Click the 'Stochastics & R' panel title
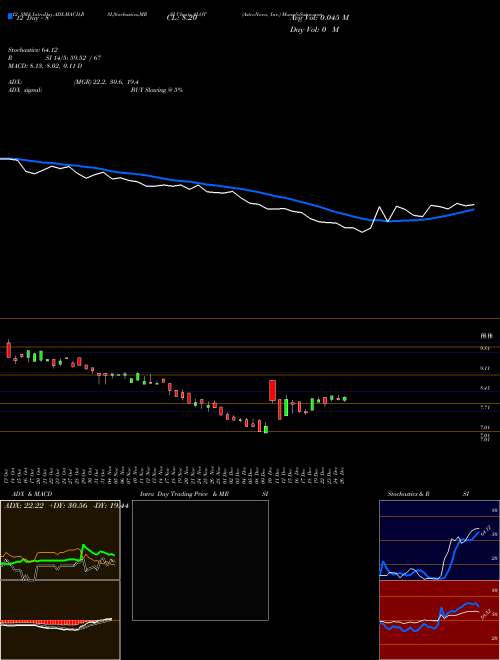Image resolution: width=500 pixels, height=660 pixels. coord(408,494)
